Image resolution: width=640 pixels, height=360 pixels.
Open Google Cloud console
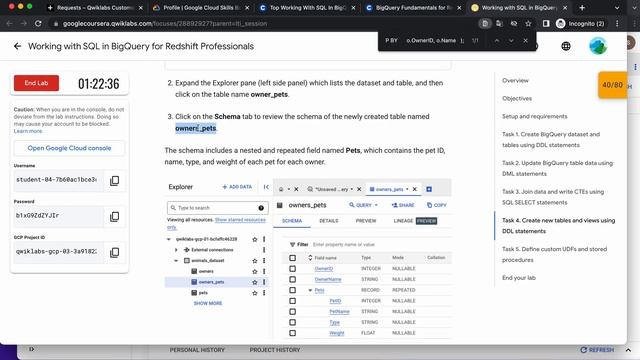[x=69, y=148]
